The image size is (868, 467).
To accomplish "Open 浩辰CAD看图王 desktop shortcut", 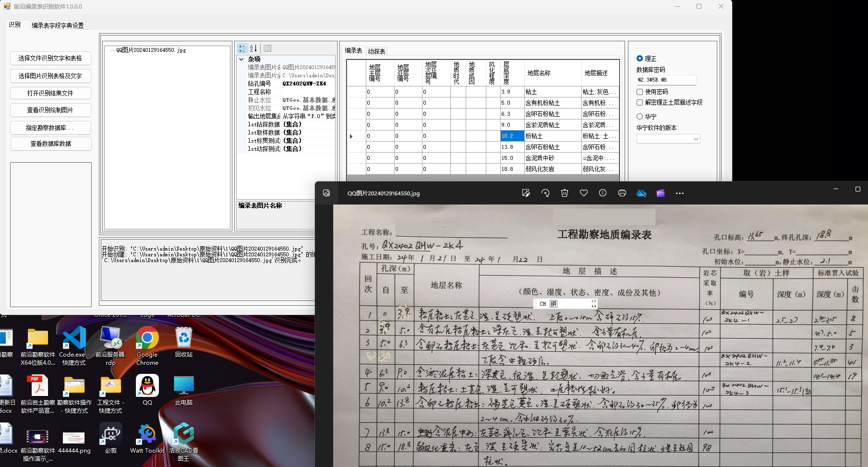I will (183, 442).
